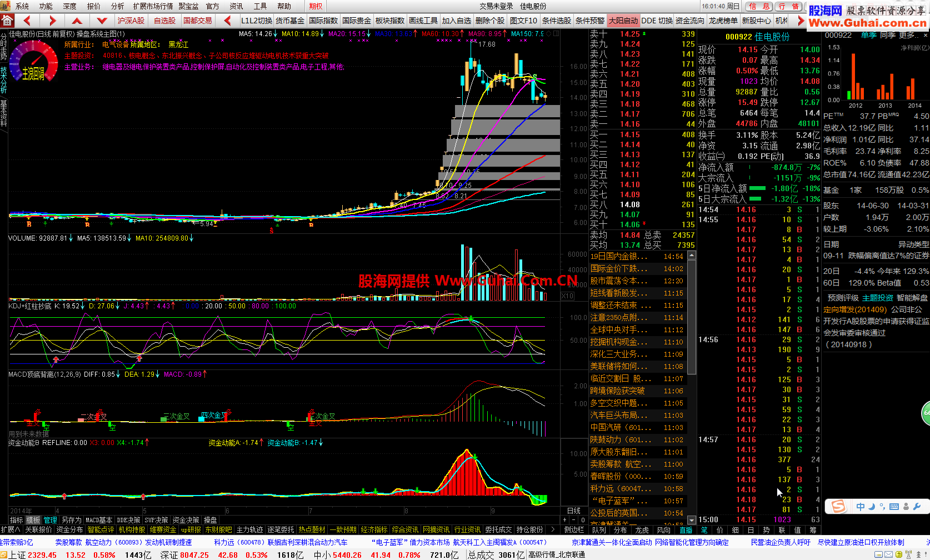
Task: Click the Sogou input method S icon
Action: tap(838, 507)
